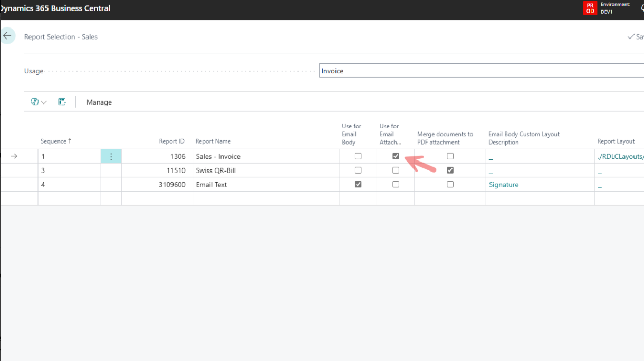Click the Report ID column header
This screenshot has height=361, width=644.
pyautogui.click(x=172, y=141)
